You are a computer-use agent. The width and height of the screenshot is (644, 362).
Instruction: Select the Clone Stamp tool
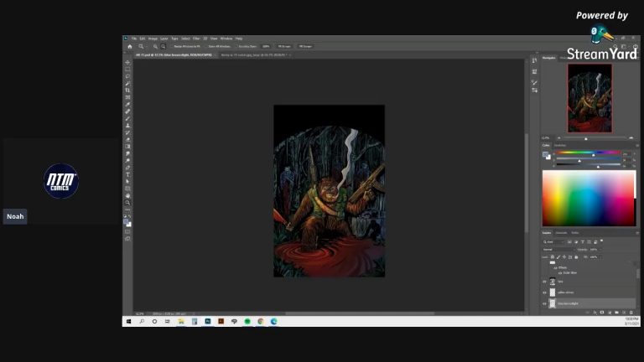[127, 126]
